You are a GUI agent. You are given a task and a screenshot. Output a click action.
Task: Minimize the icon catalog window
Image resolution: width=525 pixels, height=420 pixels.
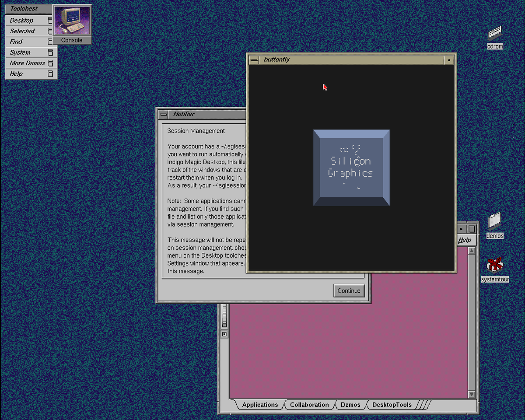(461, 229)
